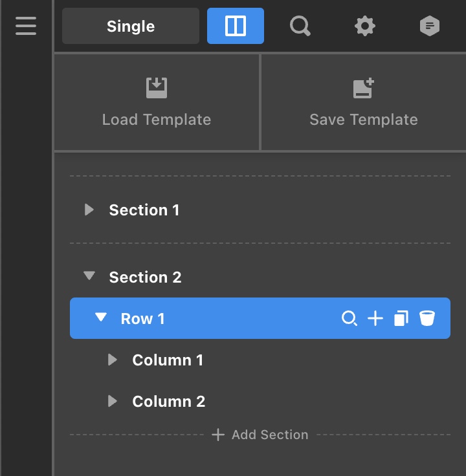Open settings gear icon
Image resolution: width=466 pixels, height=476 pixels.
(x=365, y=26)
